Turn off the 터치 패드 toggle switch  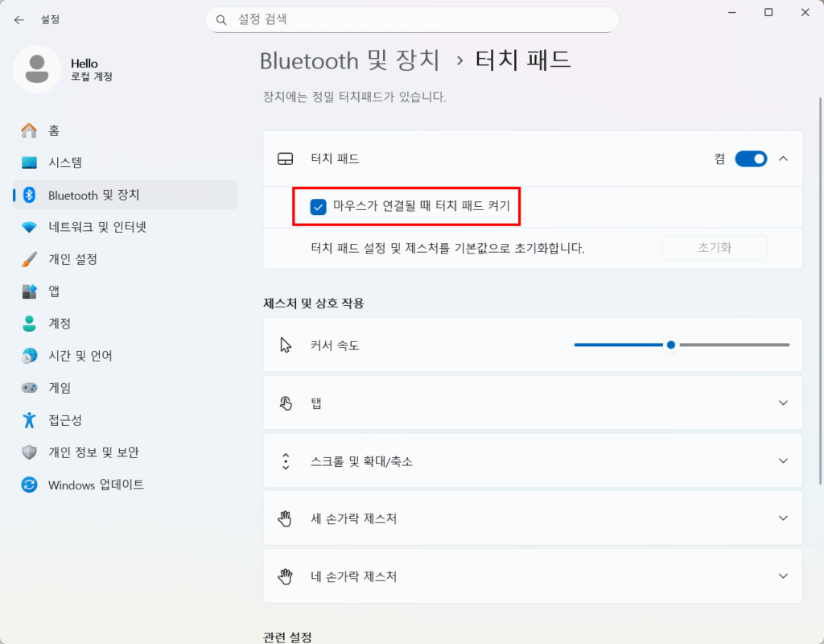[751, 159]
